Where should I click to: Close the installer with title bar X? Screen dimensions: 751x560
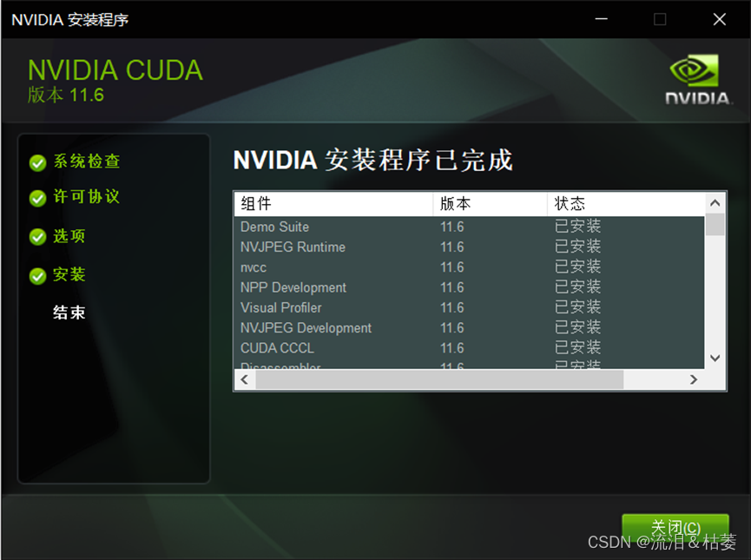point(720,19)
